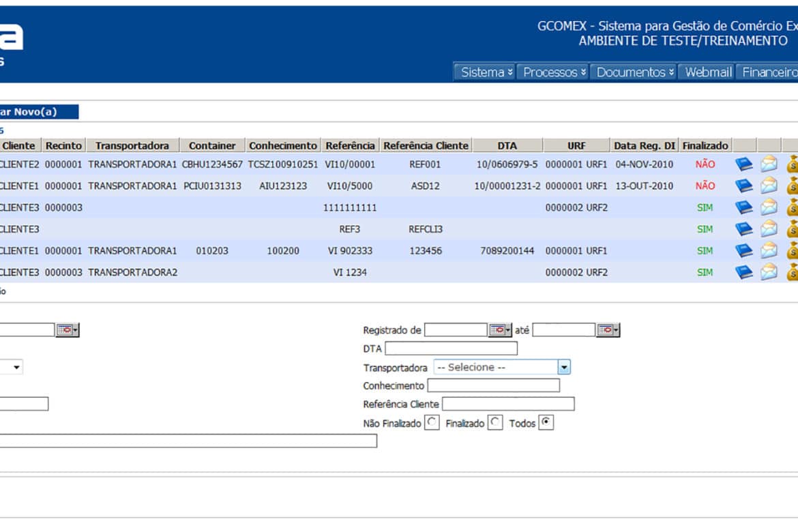Open envelope icon in REF3 row
The image size is (798, 532).
[769, 229]
